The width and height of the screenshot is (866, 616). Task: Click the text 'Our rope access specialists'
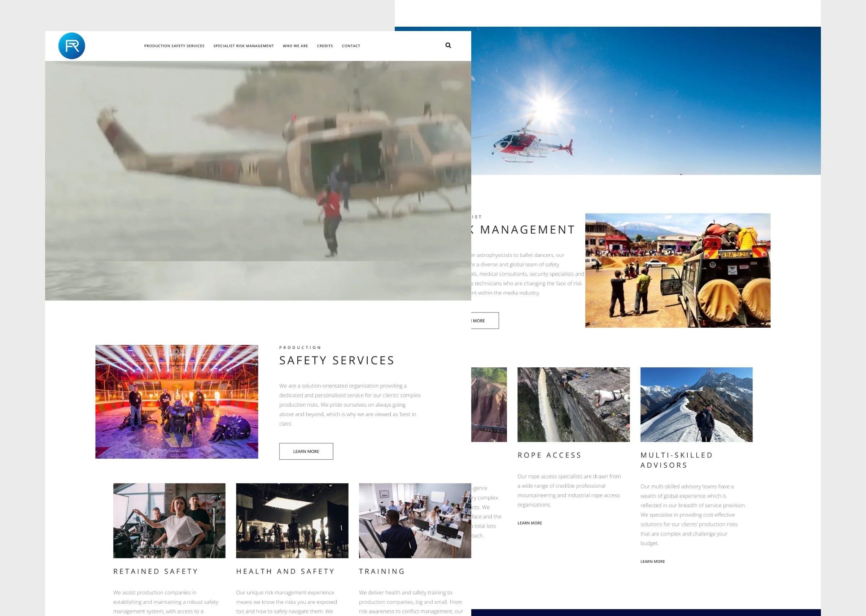[x=569, y=490]
